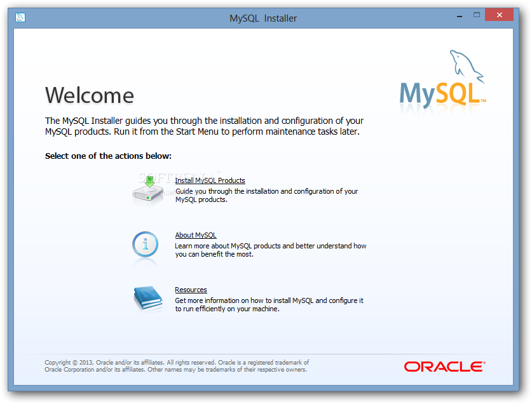
Task: Minimize the MySQL Installer window
Action: click(460, 16)
